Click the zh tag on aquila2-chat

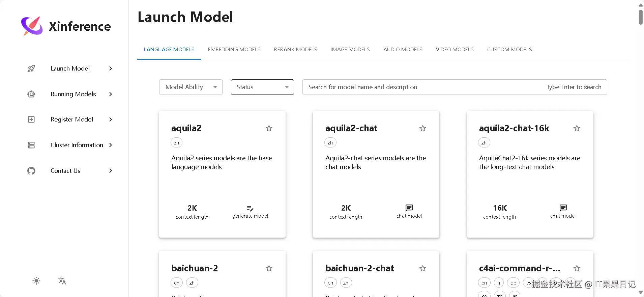(330, 143)
